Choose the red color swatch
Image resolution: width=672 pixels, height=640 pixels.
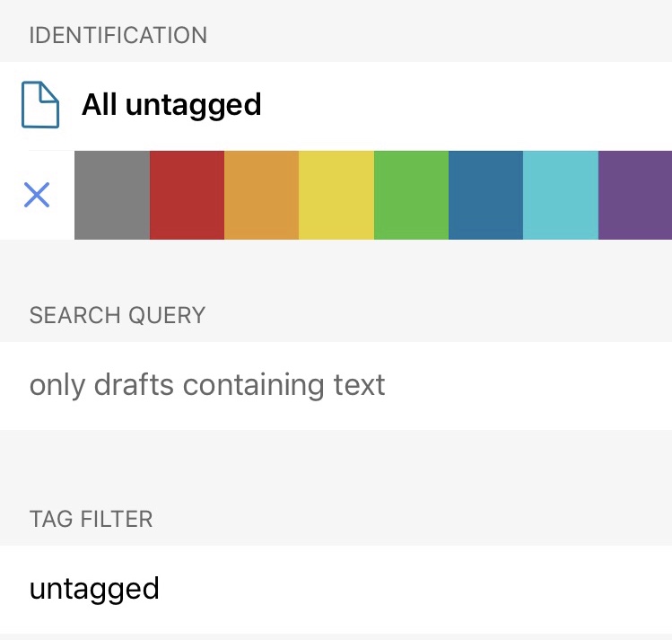coord(187,195)
